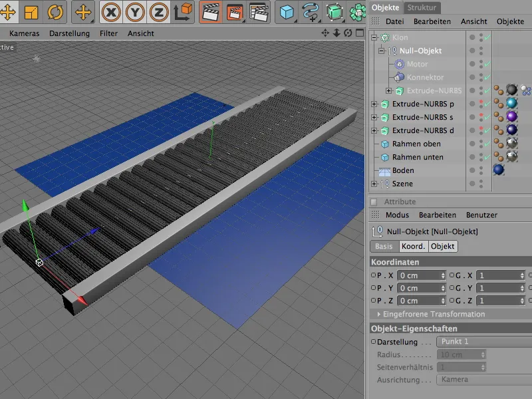Open the Darstellung dropdown showing Punkt

(482, 342)
